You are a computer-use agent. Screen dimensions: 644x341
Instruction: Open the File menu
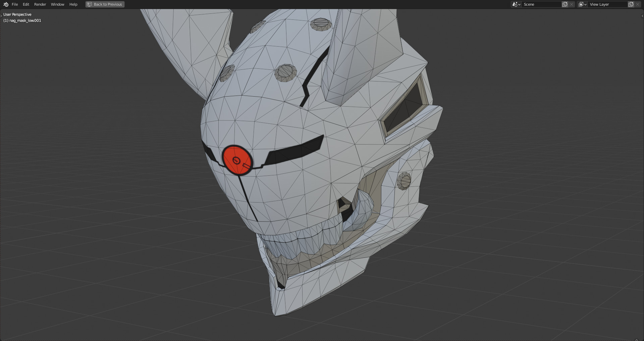(15, 4)
